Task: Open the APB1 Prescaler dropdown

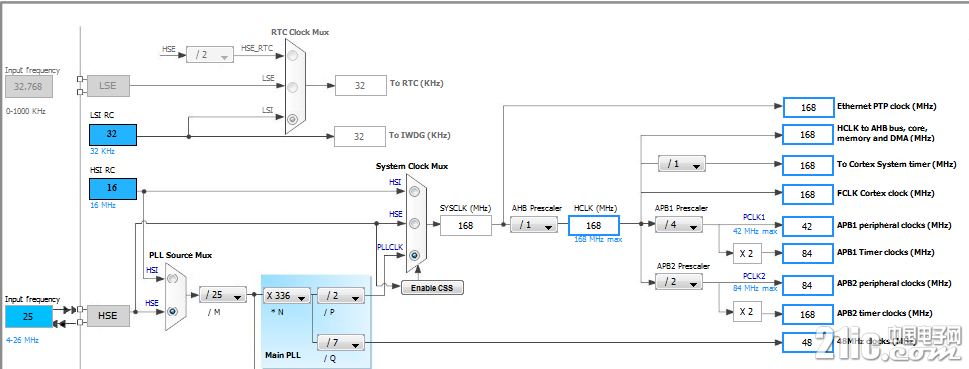Action: point(679,225)
